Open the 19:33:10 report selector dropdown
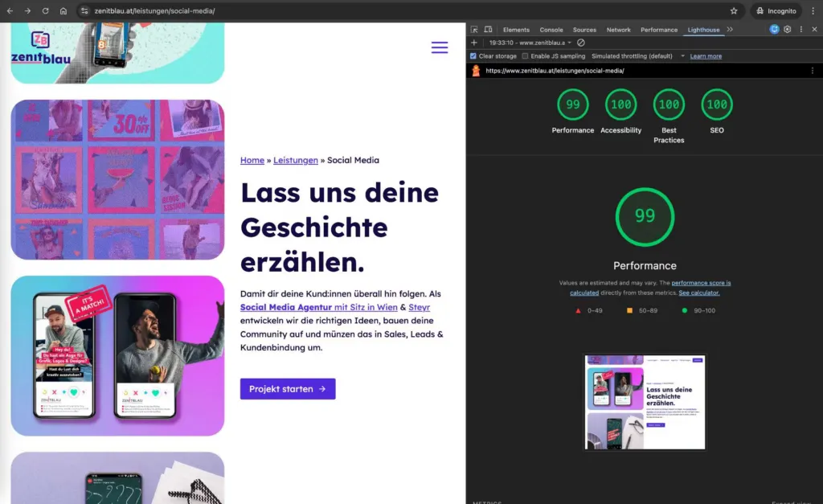This screenshot has width=823, height=504. [x=530, y=43]
